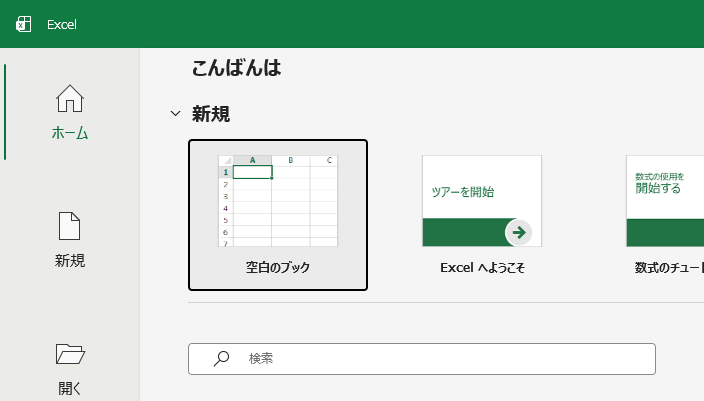The height and width of the screenshot is (401, 704).
Task: Open the 開く label in sidebar
Action: pos(70,388)
